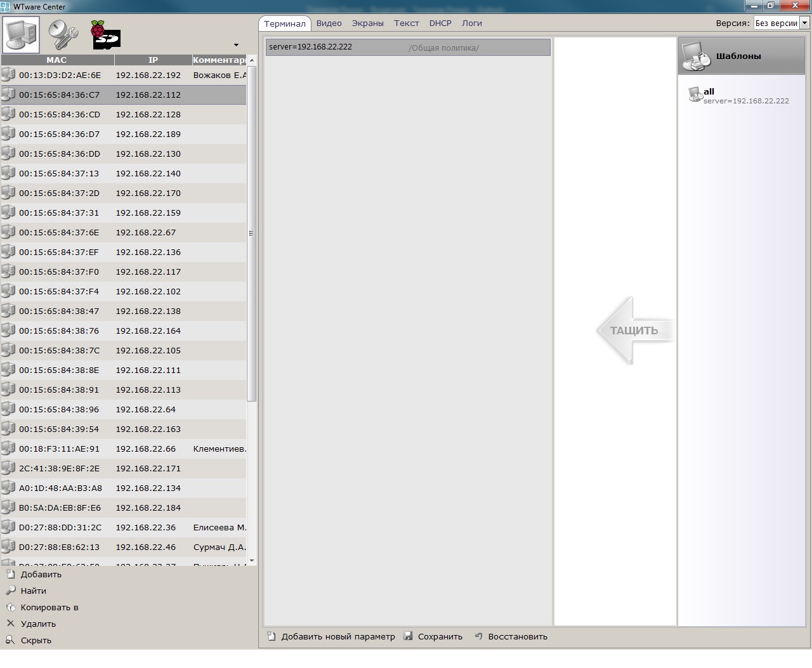Viewport: 812px width, 668px height.
Task: Click the Сохранить floppy disk icon
Action: [409, 636]
